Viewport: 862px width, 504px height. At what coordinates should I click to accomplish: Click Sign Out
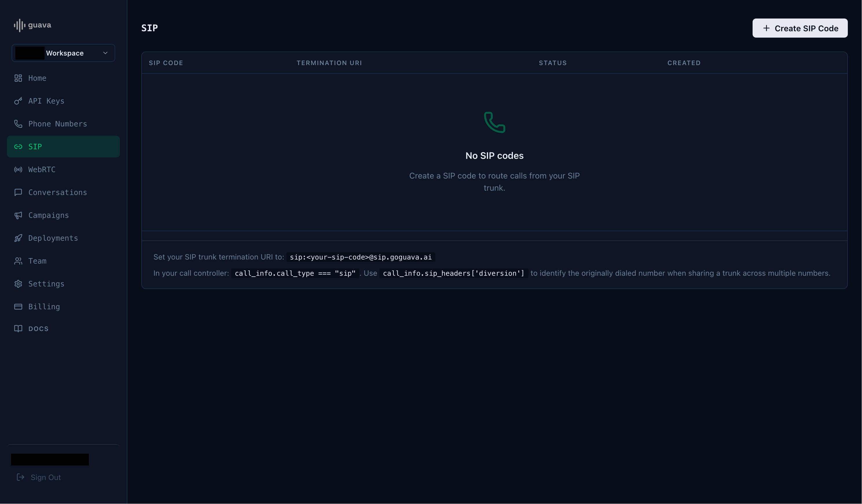(x=39, y=477)
